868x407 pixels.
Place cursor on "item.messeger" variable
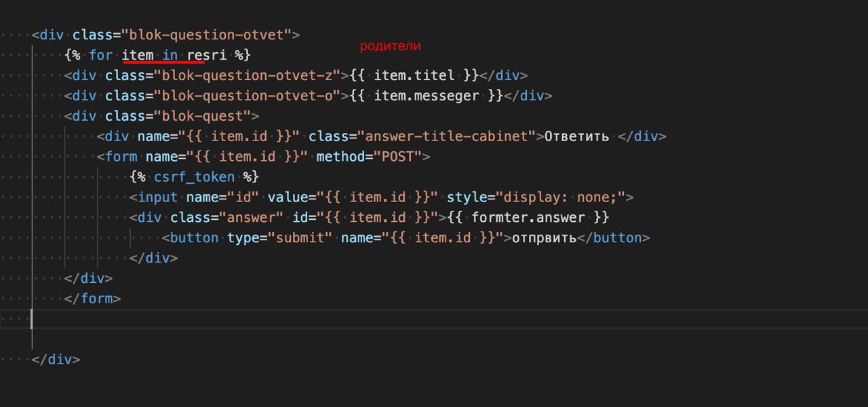[x=427, y=96]
